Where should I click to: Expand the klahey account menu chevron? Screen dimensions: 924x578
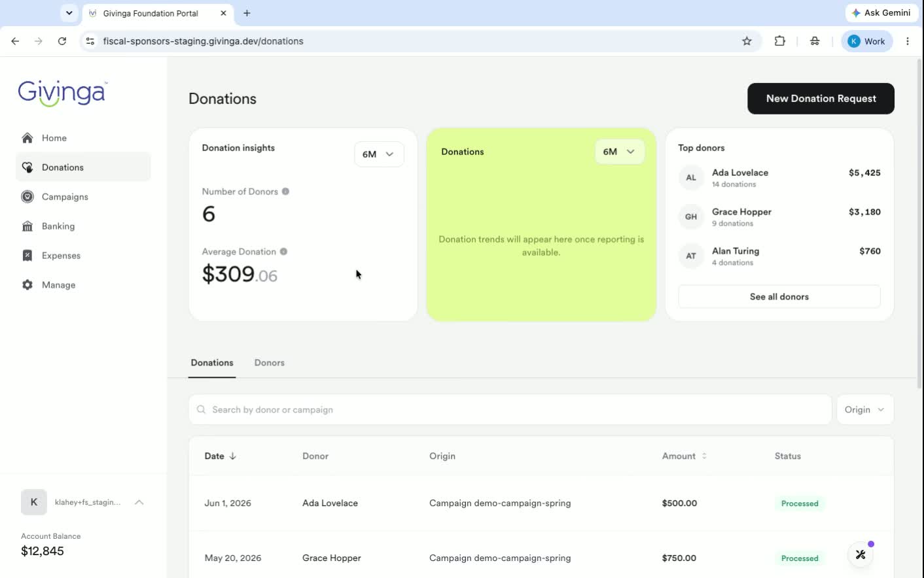tap(139, 502)
